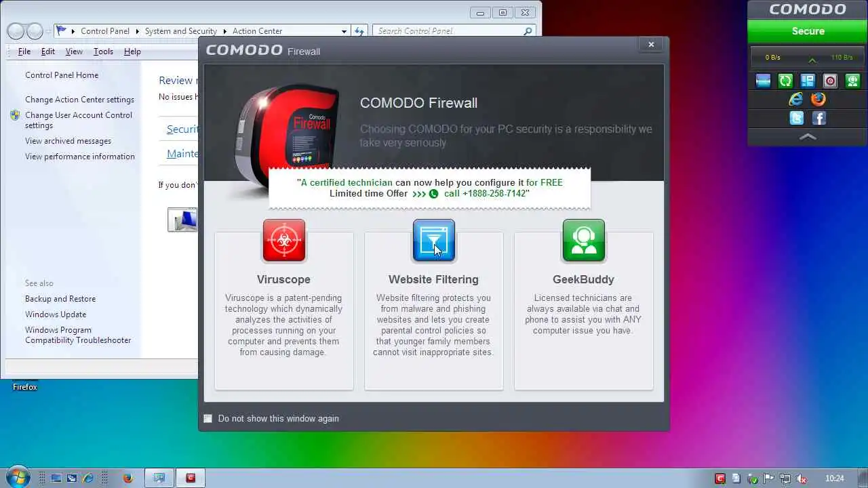
Task: Click the Firefox desktop shortcut label
Action: [x=25, y=387]
